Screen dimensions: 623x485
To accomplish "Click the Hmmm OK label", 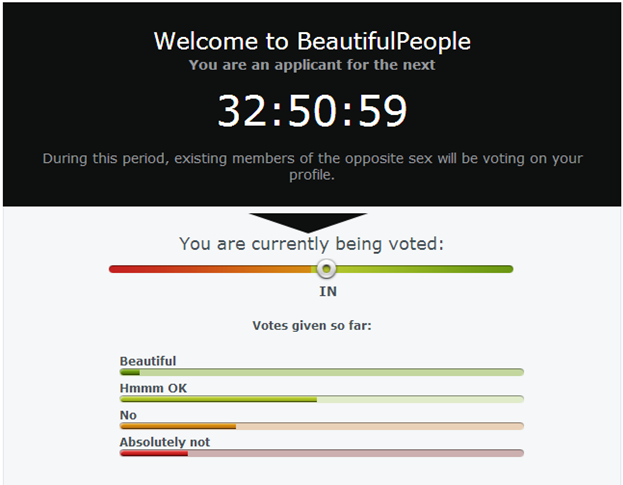I will point(153,388).
